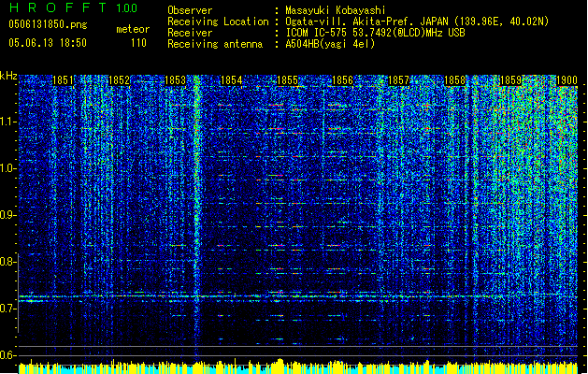Click the ICOM IC-575 53.7492 MHz USB text
Viewport: 588px width, 374px height.
click(x=375, y=33)
